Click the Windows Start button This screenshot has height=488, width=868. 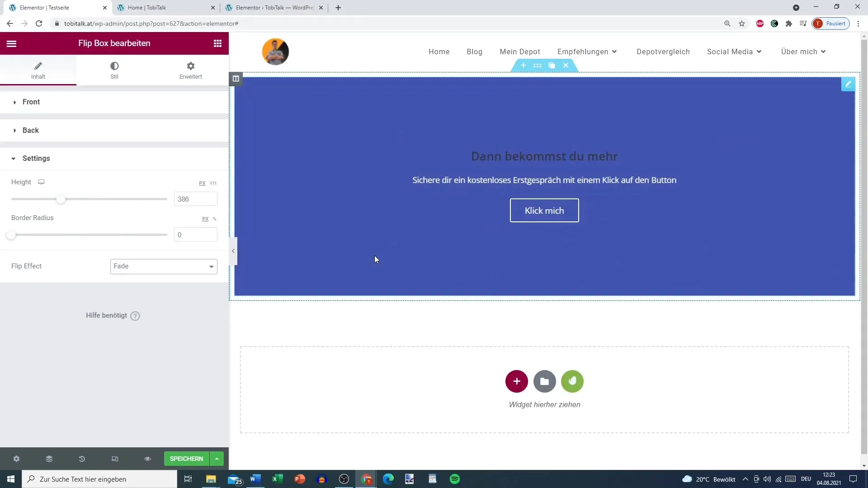pyautogui.click(x=11, y=479)
